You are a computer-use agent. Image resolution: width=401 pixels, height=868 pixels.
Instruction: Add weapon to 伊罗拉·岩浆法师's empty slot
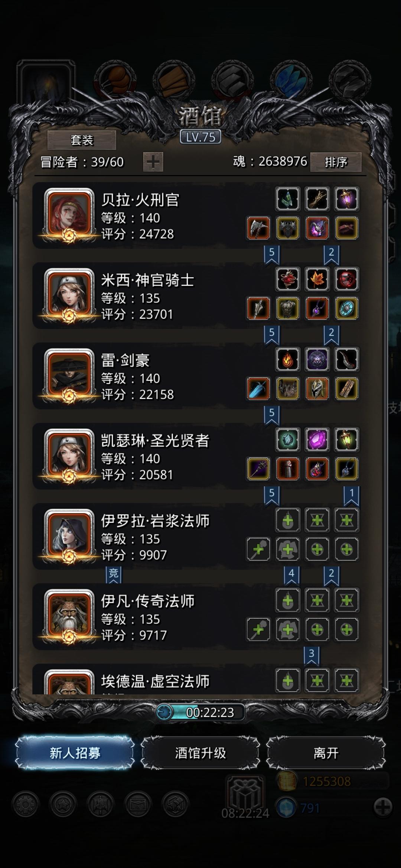point(258,549)
